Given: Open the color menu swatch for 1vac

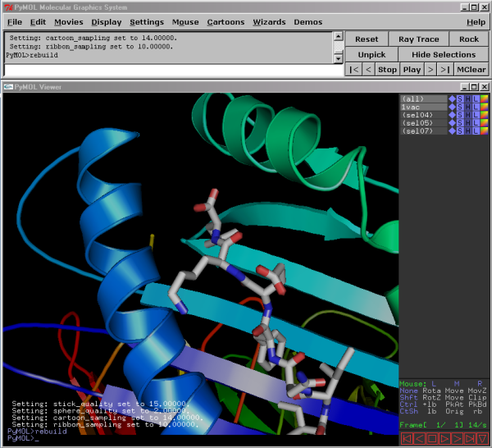Looking at the screenshot, I should (483, 107).
